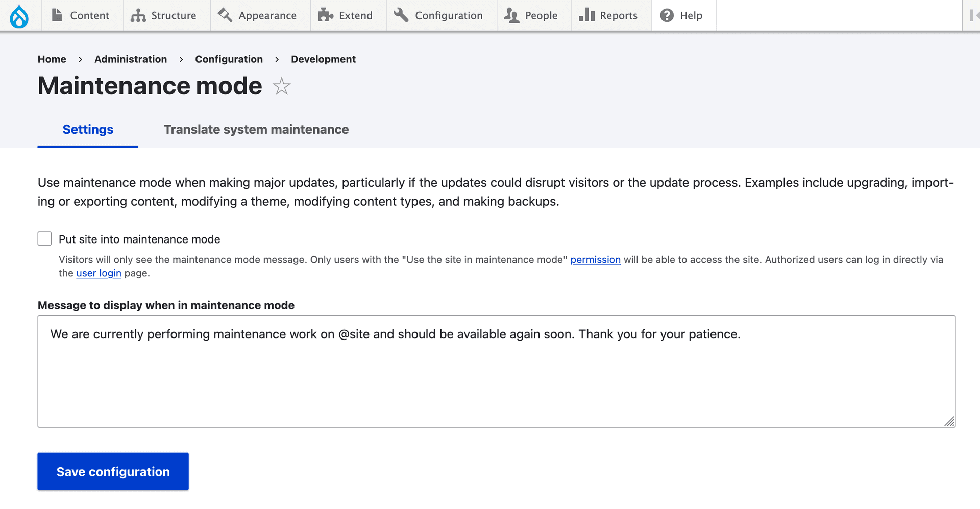Viewport: 980px width, 509px height.
Task: Open the Configuration toolbar menu
Action: pos(439,16)
